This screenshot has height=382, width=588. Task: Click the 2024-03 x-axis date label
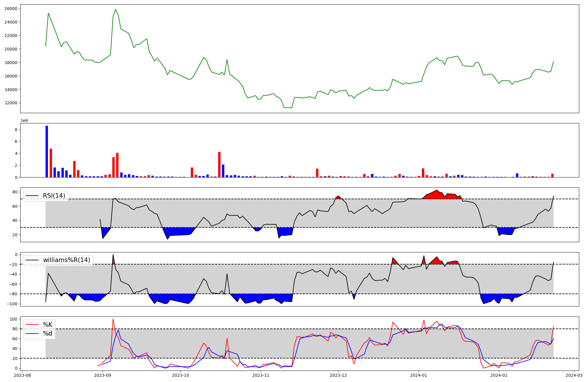[x=574, y=375]
